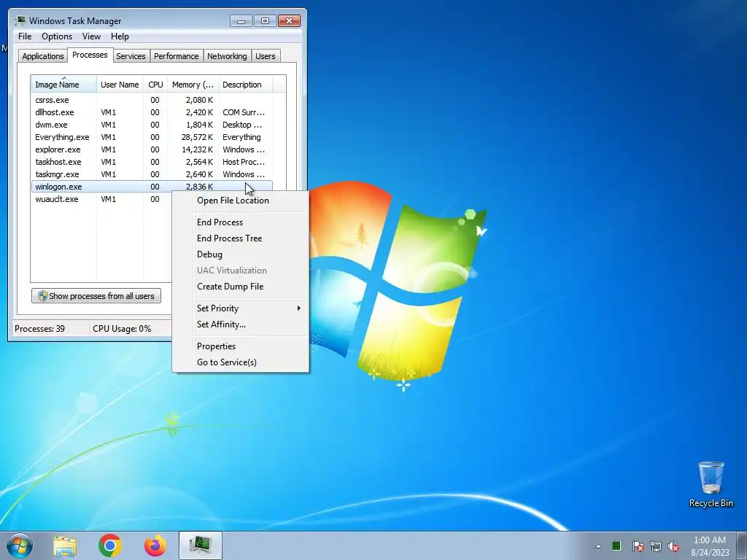This screenshot has width=747, height=560.
Task: Close the Task Manager window
Action: (x=289, y=21)
